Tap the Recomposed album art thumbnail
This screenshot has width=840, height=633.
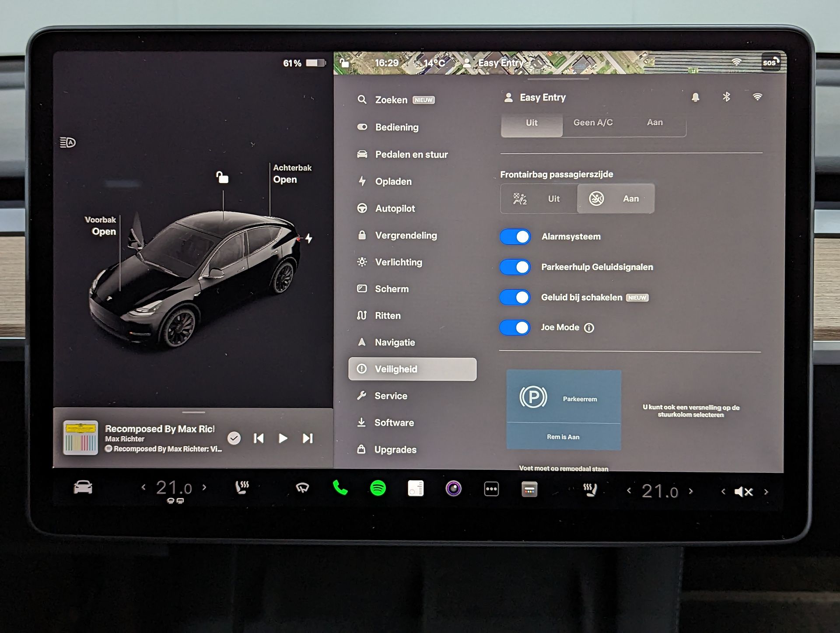coord(80,438)
